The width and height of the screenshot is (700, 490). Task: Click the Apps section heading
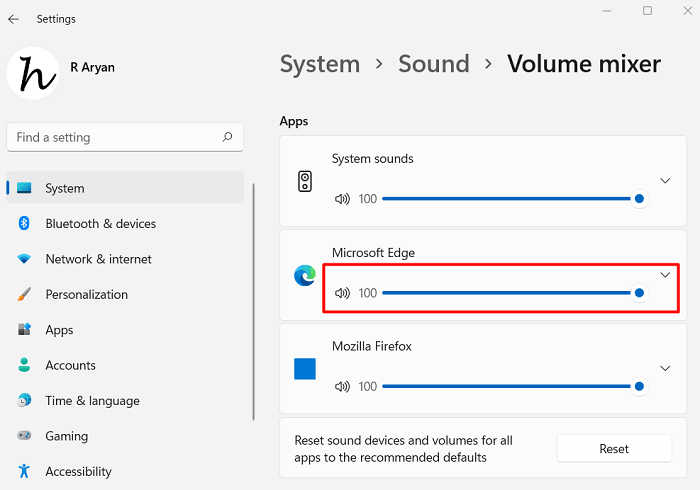click(294, 121)
